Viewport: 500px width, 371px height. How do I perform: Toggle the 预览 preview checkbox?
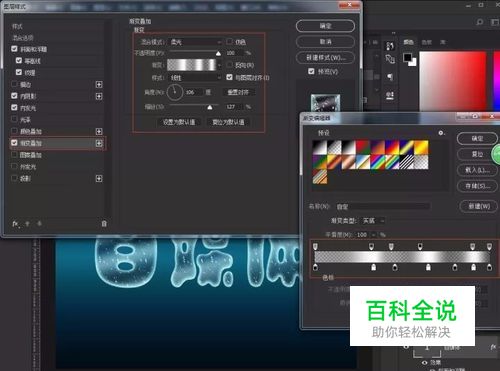click(x=311, y=71)
